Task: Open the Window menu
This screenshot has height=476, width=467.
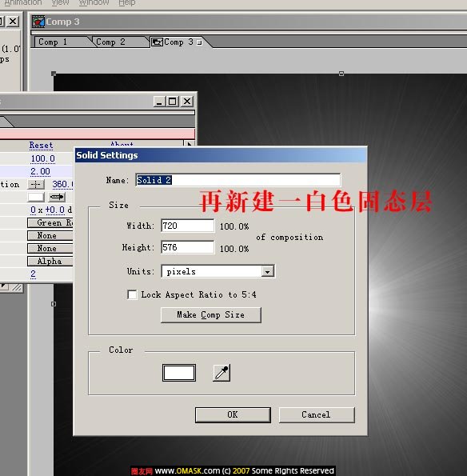Action: [x=94, y=2]
